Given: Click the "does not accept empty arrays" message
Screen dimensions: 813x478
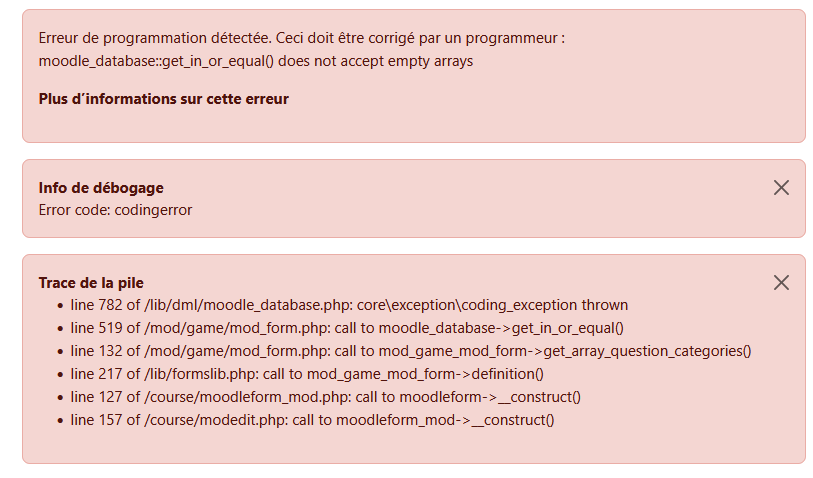Looking at the screenshot, I should (x=375, y=61).
